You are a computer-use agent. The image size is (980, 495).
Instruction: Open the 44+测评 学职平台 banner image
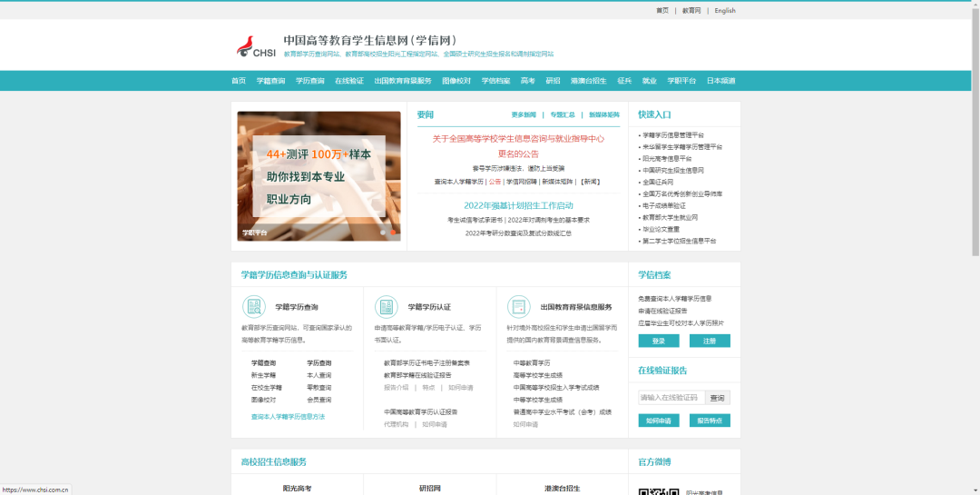click(x=318, y=176)
